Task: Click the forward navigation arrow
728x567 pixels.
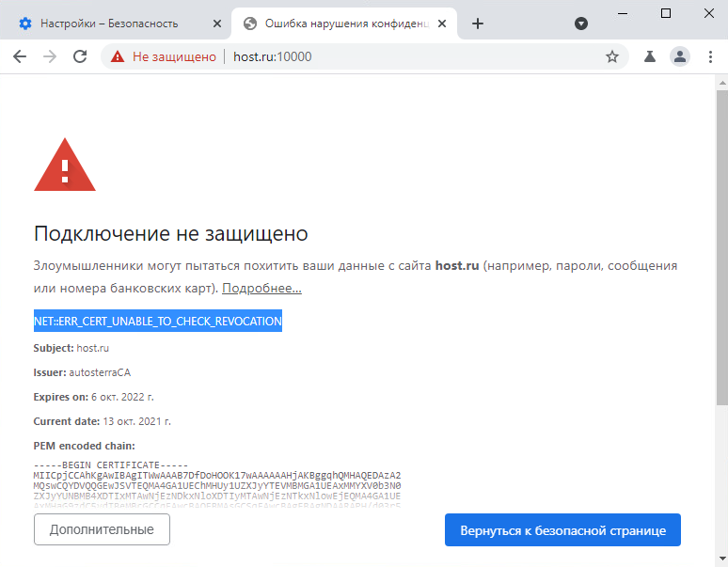Action: (x=50, y=56)
